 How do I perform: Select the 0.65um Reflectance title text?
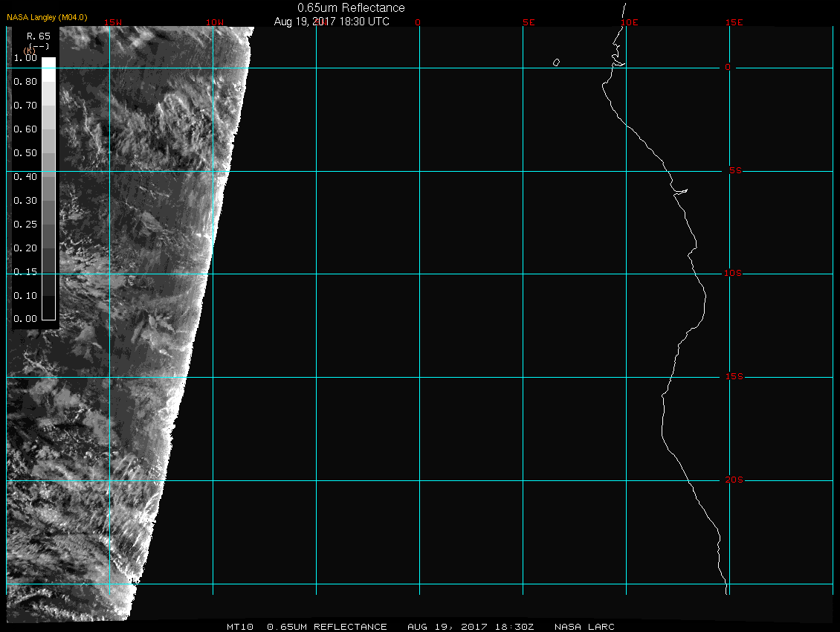pos(351,7)
